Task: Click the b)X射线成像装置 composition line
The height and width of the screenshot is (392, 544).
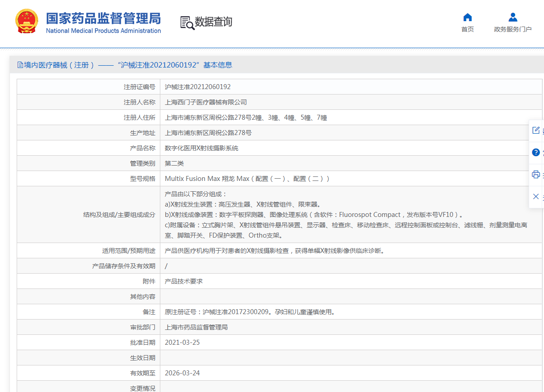Action: pyautogui.click(x=313, y=215)
